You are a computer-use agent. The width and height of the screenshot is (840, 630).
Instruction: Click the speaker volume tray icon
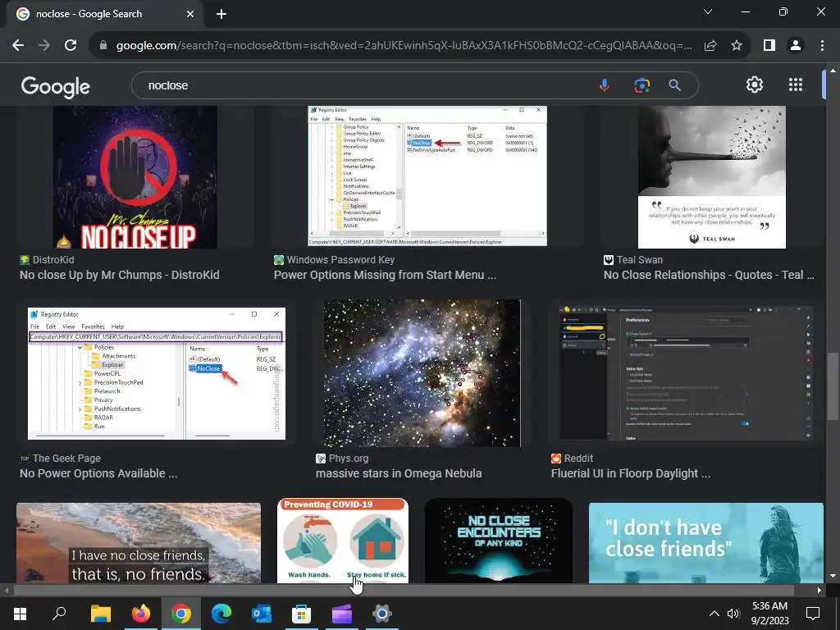pyautogui.click(x=733, y=614)
